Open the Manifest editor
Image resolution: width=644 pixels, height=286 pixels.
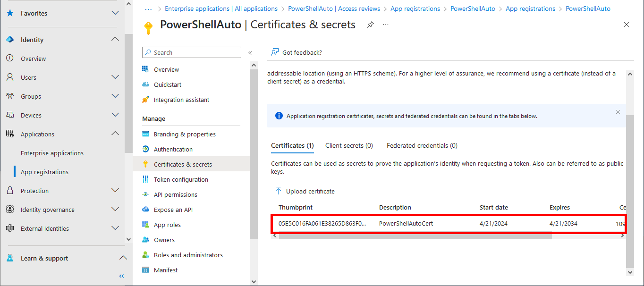point(166,270)
